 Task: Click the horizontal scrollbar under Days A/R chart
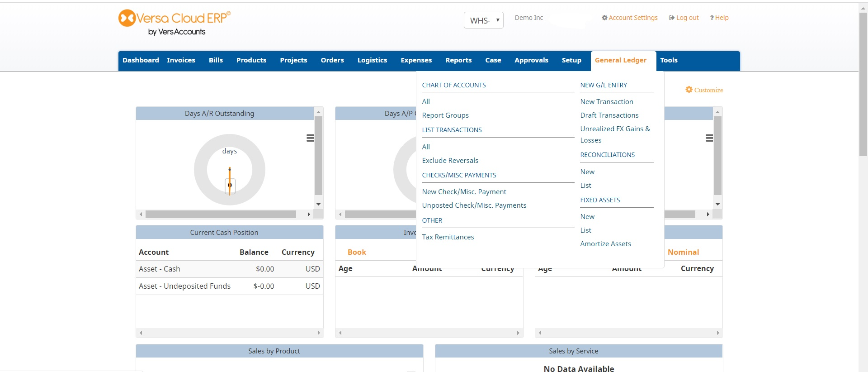click(x=221, y=214)
